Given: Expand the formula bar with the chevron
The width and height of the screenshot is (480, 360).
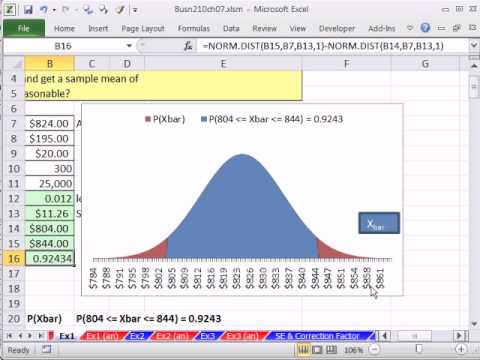Looking at the screenshot, I should [x=474, y=45].
